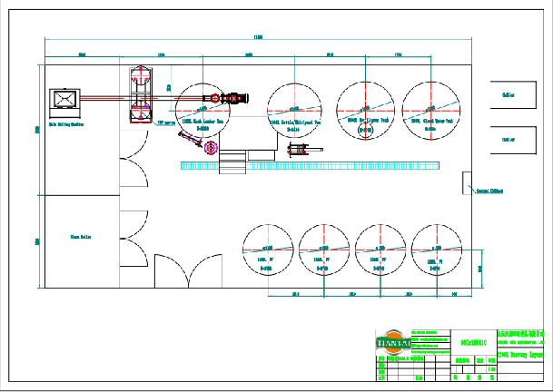Select the Cold Water Tank circle
553x392 pixels.
(x=431, y=111)
